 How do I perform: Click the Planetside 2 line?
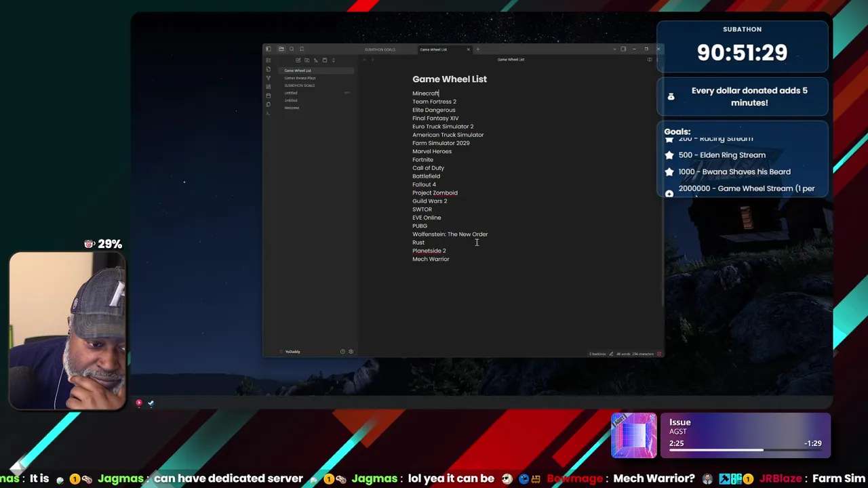pos(429,251)
